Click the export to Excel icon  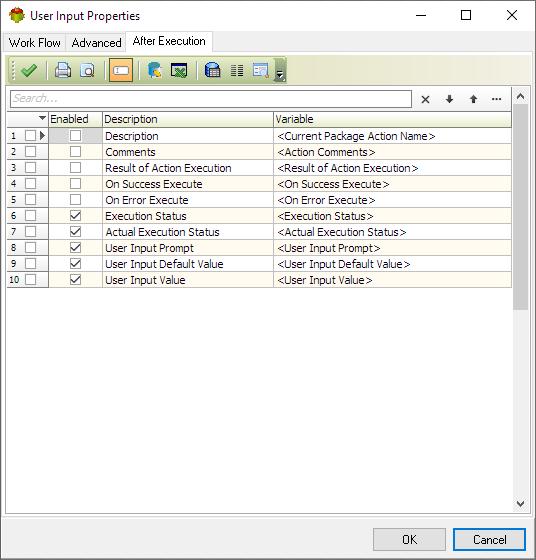[x=179, y=70]
